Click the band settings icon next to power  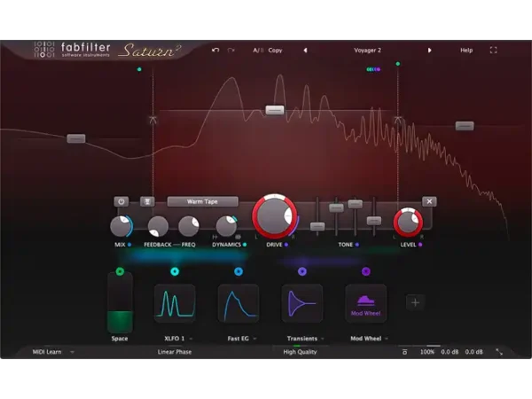(x=147, y=201)
